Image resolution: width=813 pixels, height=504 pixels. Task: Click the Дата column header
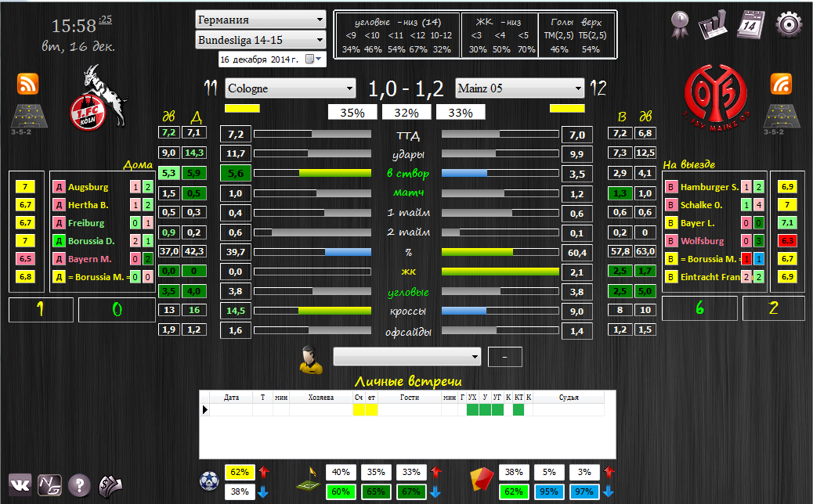(x=231, y=398)
